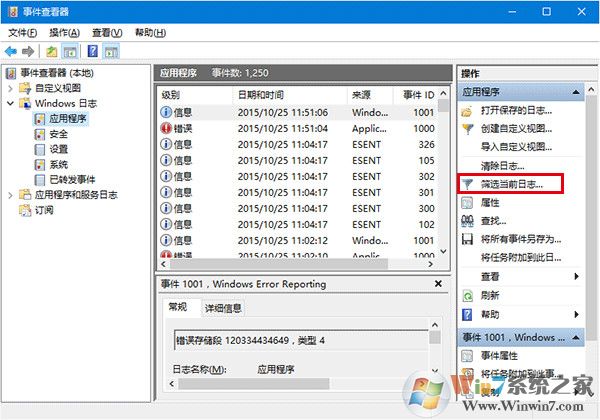Open the 查看 submenu arrow in actions
Screen dimensions: 600x420
pos(577,276)
